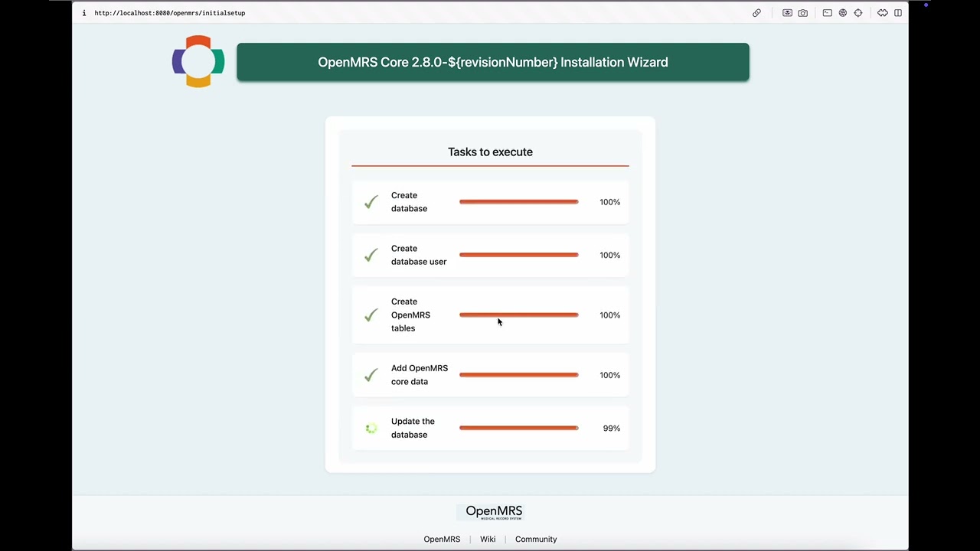The width and height of the screenshot is (980, 551).
Task: Click the Create OpenMRS tables progress bar
Action: point(519,315)
